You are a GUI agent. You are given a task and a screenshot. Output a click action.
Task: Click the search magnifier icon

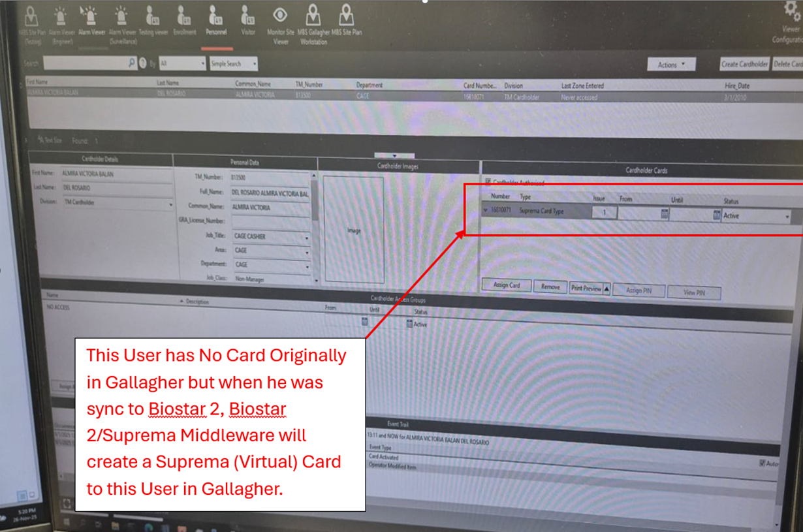coord(132,63)
